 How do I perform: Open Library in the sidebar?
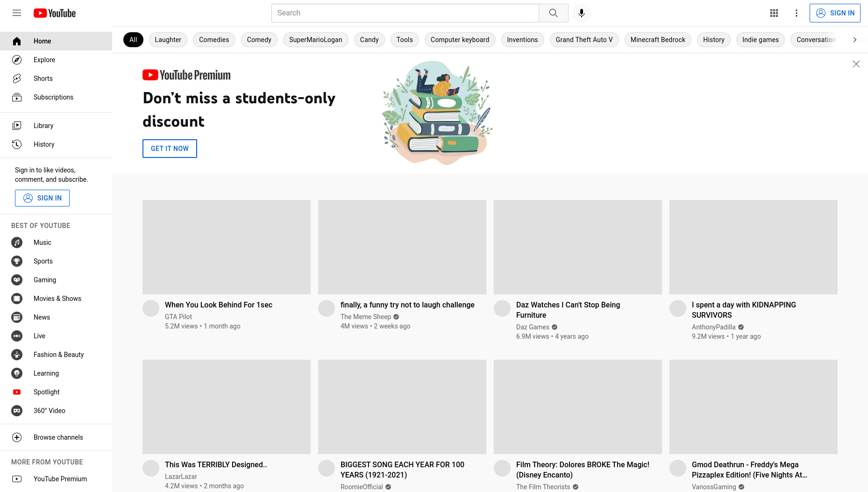(x=56, y=126)
